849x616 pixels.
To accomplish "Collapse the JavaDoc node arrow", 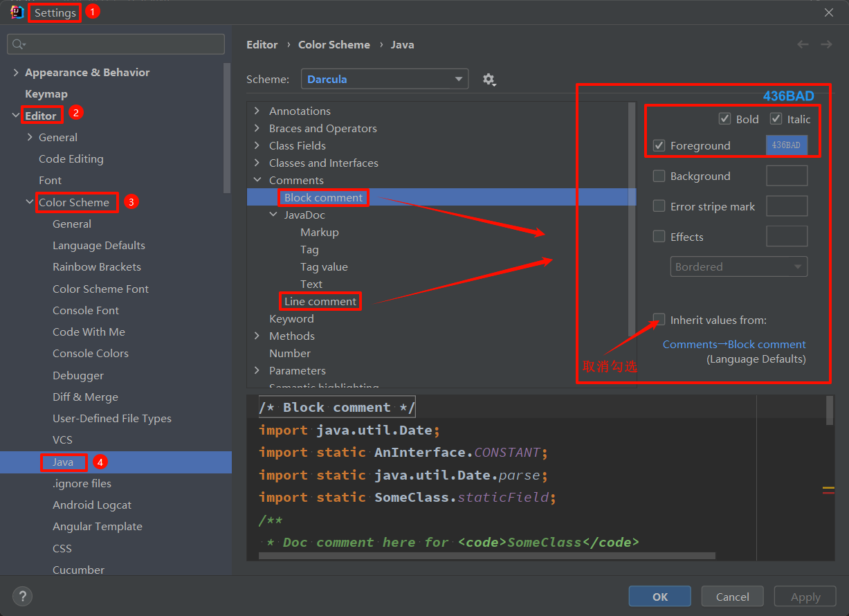I will coord(273,215).
